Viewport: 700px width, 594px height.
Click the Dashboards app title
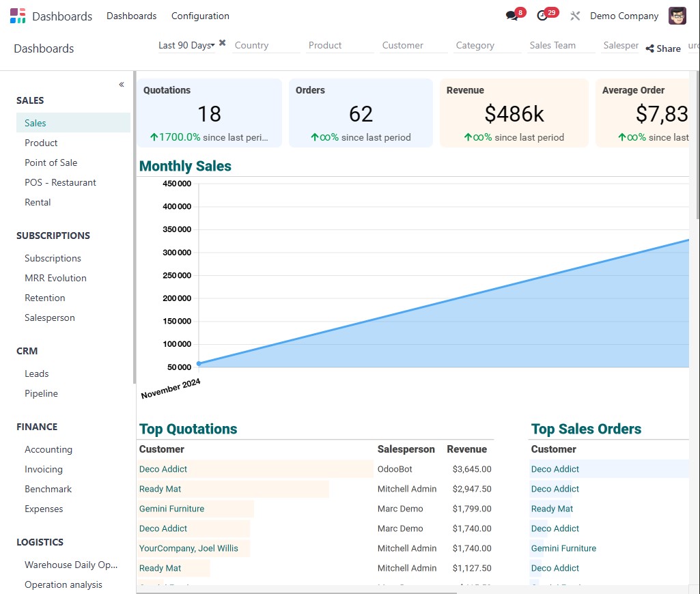(x=62, y=16)
